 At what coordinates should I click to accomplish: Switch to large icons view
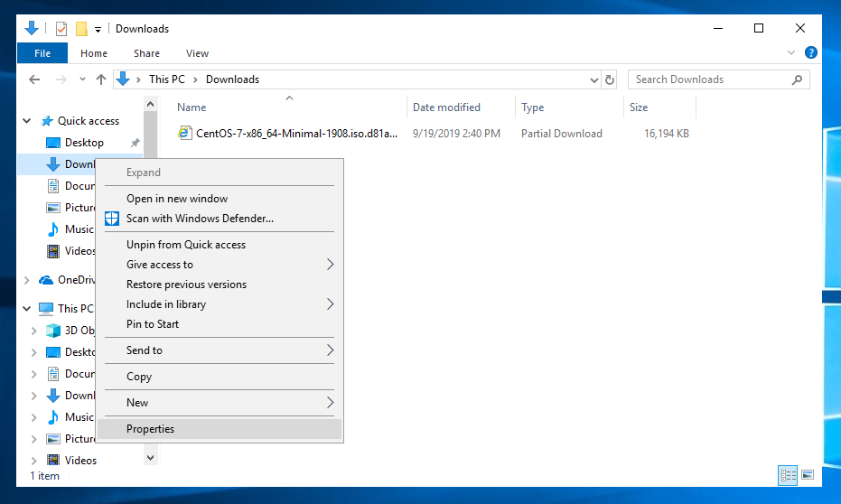pos(808,474)
